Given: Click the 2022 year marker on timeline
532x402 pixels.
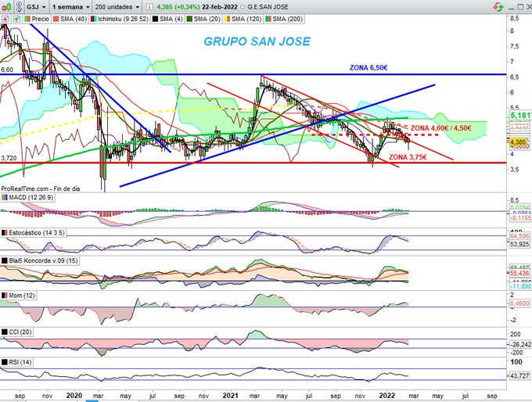Looking at the screenshot, I should coord(386,396).
